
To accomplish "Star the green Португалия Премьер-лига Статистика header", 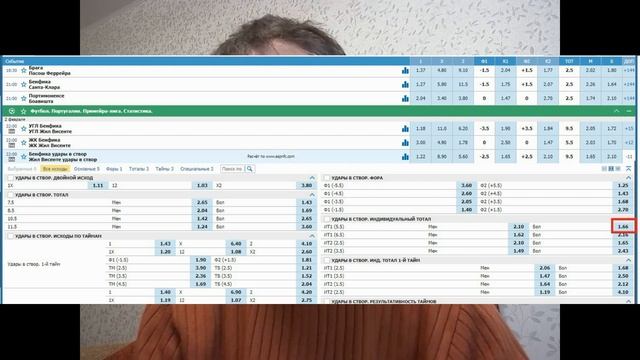I will tap(24, 111).
